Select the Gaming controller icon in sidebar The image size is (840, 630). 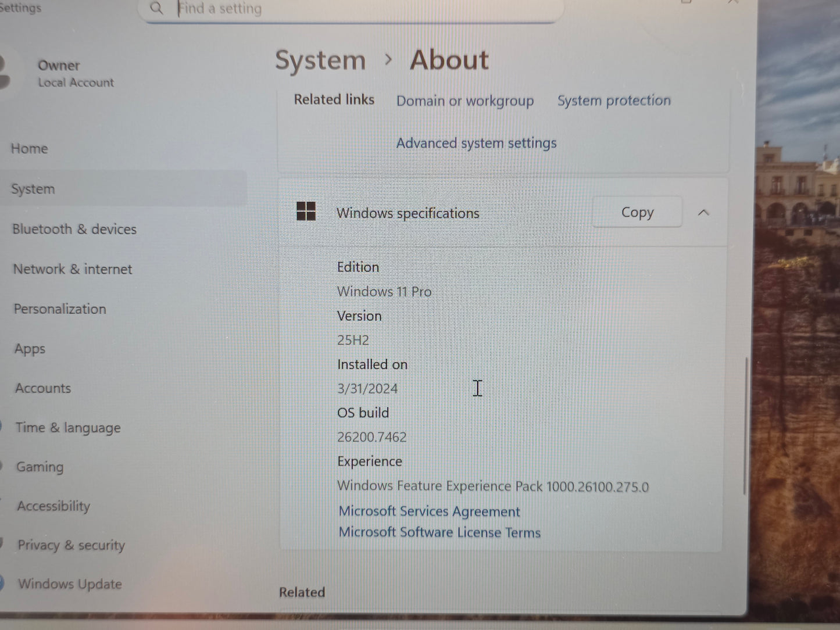pos(3,467)
